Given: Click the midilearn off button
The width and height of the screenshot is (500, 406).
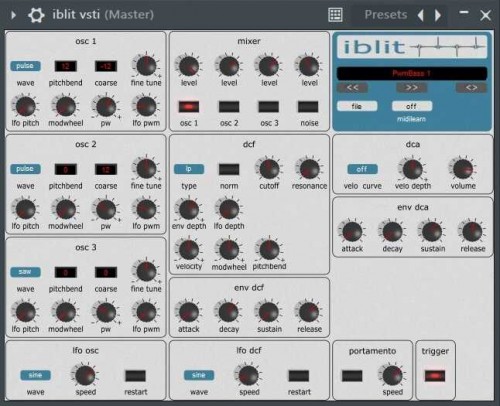Looking at the screenshot, I should [412, 106].
